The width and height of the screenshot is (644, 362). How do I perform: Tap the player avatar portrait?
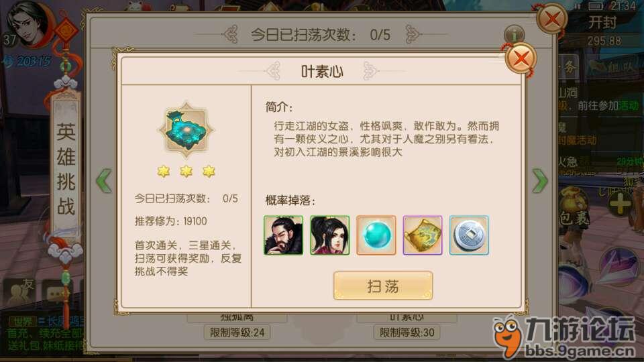[28, 25]
